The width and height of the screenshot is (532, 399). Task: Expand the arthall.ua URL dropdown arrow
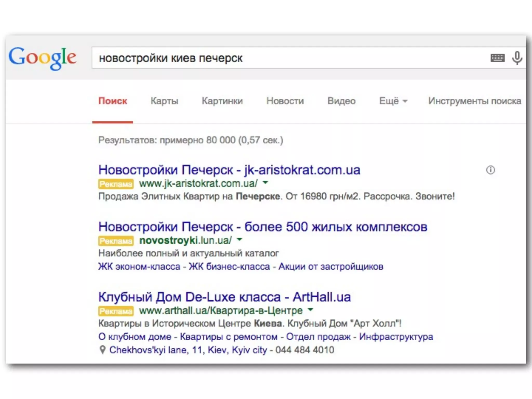[310, 310]
